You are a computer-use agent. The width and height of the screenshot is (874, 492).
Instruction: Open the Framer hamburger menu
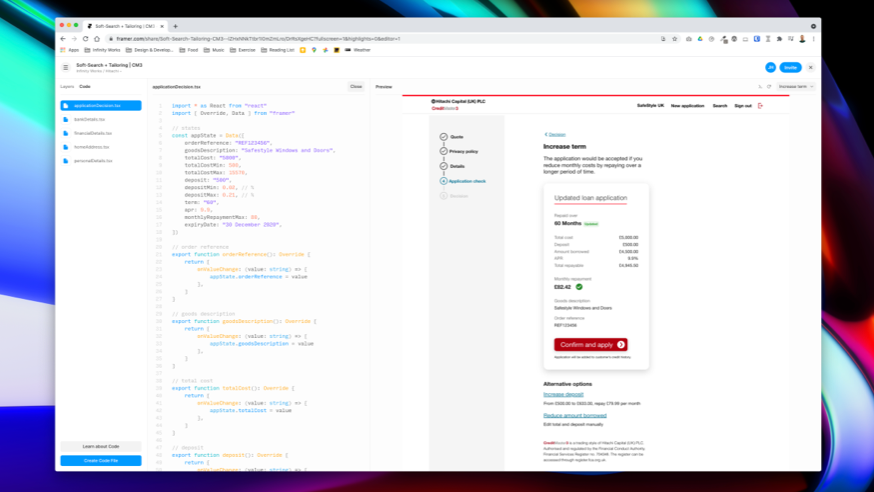[66, 67]
